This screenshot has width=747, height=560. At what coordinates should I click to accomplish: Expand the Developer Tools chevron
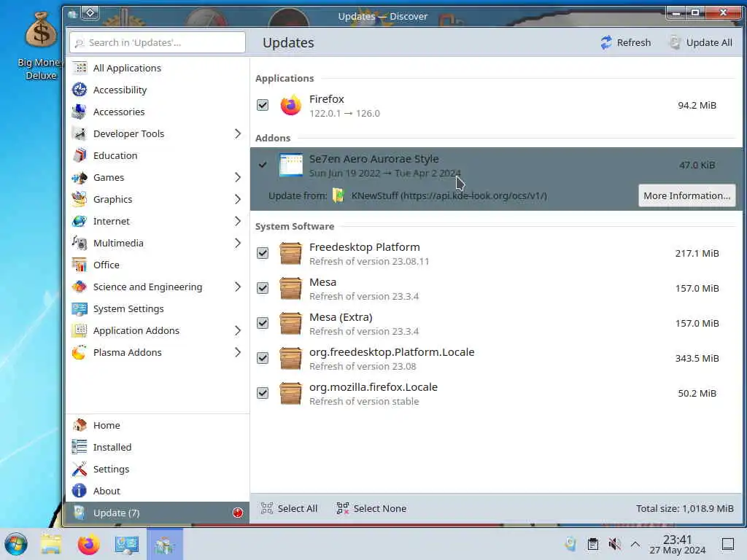[x=238, y=134]
